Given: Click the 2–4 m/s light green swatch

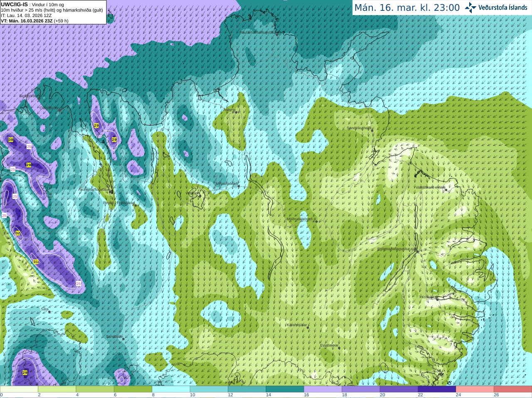Looking at the screenshot, I should pyautogui.click(x=57, y=389).
